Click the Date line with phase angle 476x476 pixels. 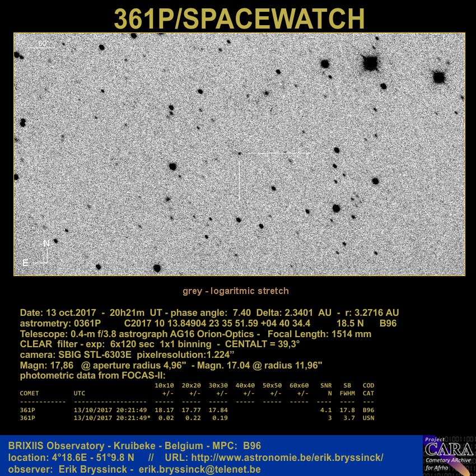click(209, 312)
